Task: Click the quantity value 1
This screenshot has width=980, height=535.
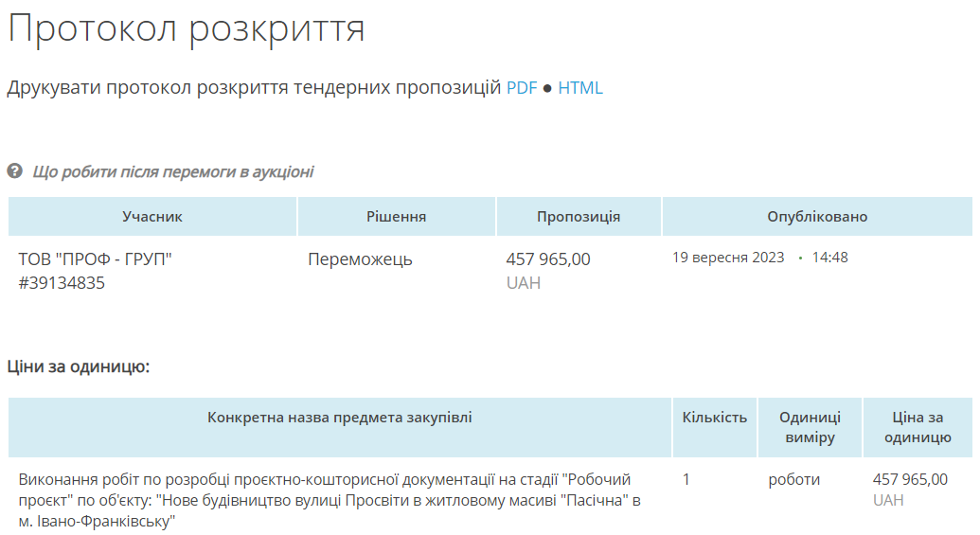Action: point(686,479)
